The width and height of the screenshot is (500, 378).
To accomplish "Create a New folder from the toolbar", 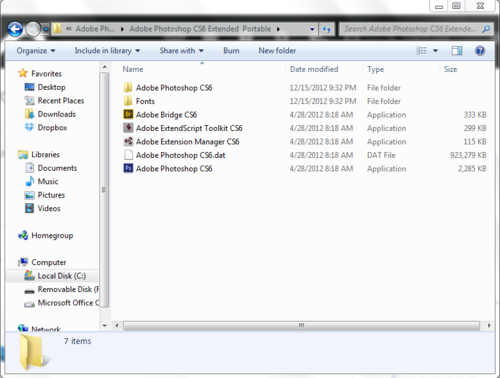I will click(x=277, y=51).
